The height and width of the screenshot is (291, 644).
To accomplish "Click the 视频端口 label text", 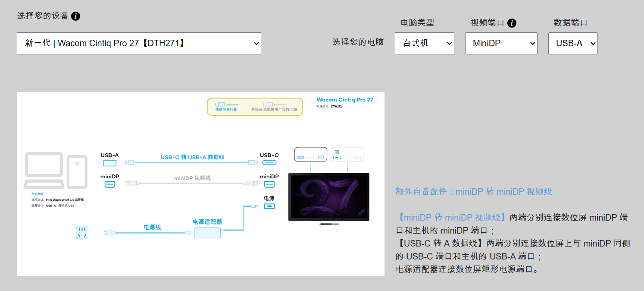I will pos(487,22).
